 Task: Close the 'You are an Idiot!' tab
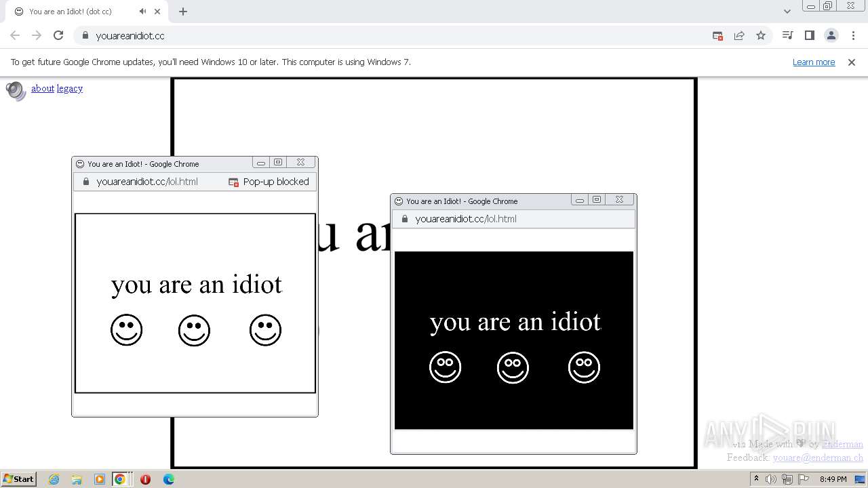[x=158, y=11]
